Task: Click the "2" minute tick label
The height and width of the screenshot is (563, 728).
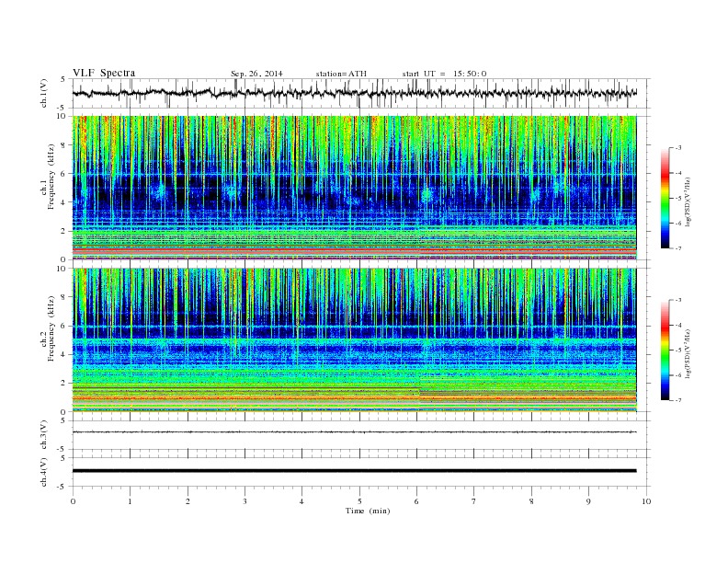Action: [188, 501]
